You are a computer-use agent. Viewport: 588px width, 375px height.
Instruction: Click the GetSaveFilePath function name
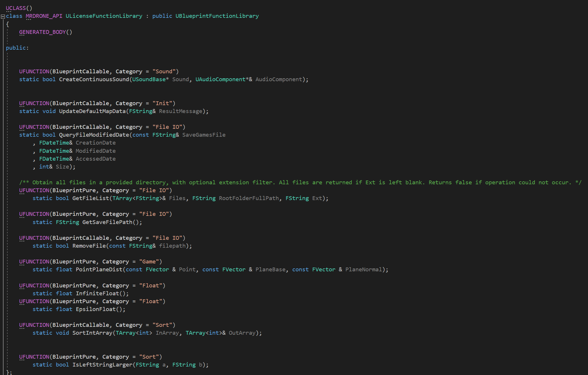[x=107, y=222]
